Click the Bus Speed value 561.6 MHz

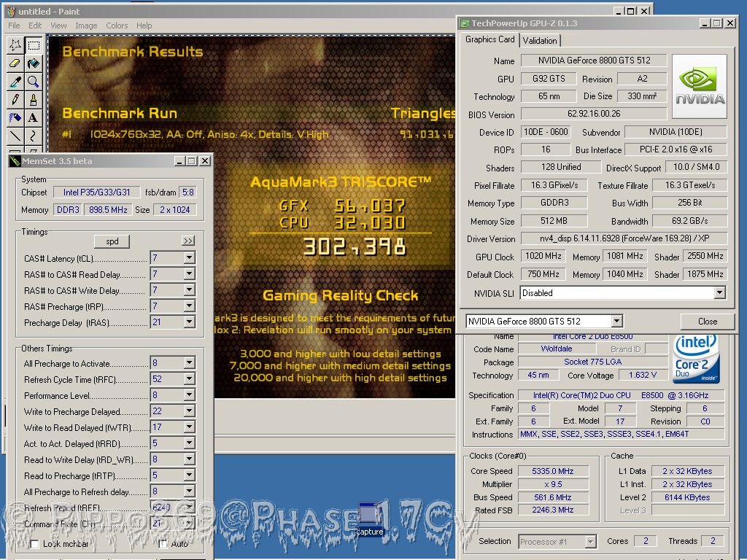(x=553, y=497)
